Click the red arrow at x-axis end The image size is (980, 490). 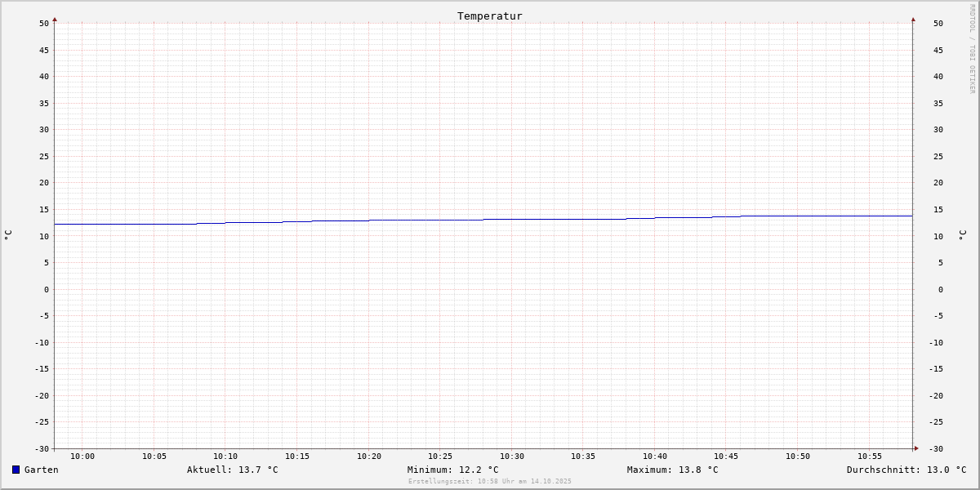[916, 448]
